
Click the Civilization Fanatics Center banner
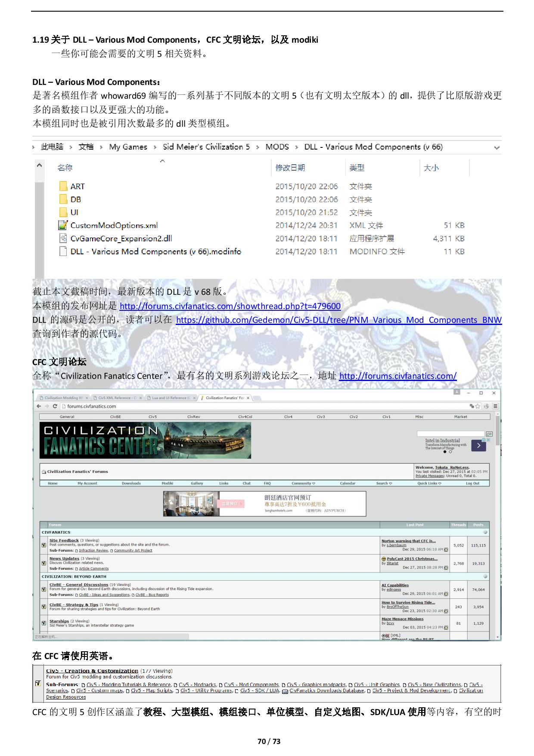coord(145,440)
